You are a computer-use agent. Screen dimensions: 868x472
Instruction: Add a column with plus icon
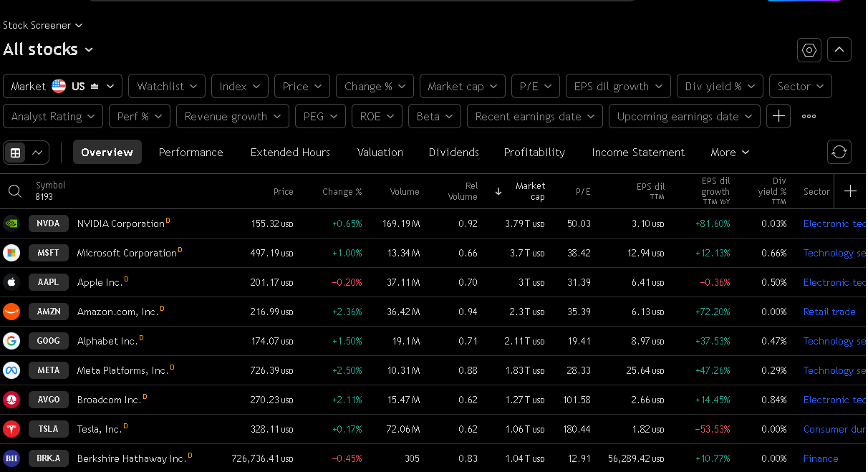[850, 191]
